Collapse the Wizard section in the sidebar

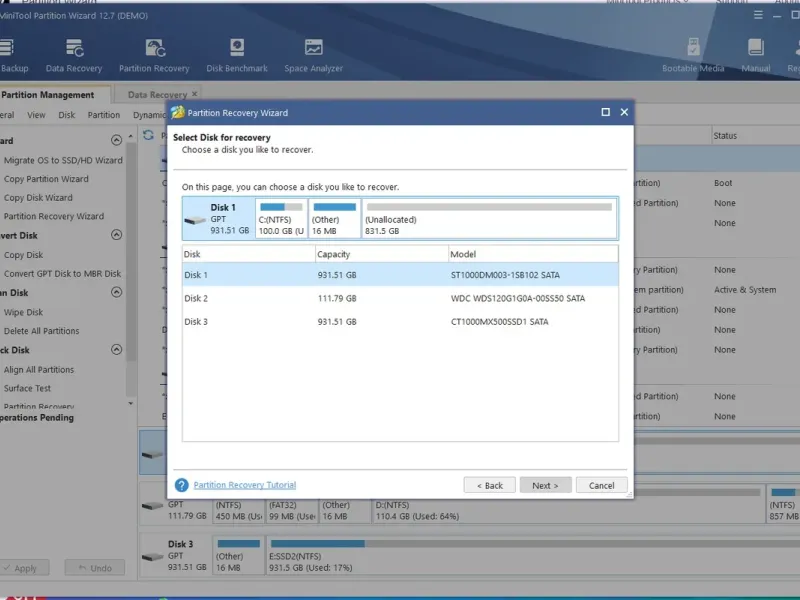tap(116, 140)
